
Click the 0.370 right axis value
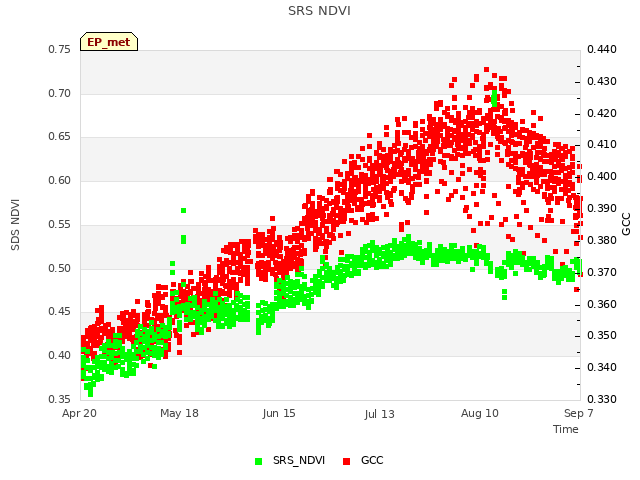602,272
